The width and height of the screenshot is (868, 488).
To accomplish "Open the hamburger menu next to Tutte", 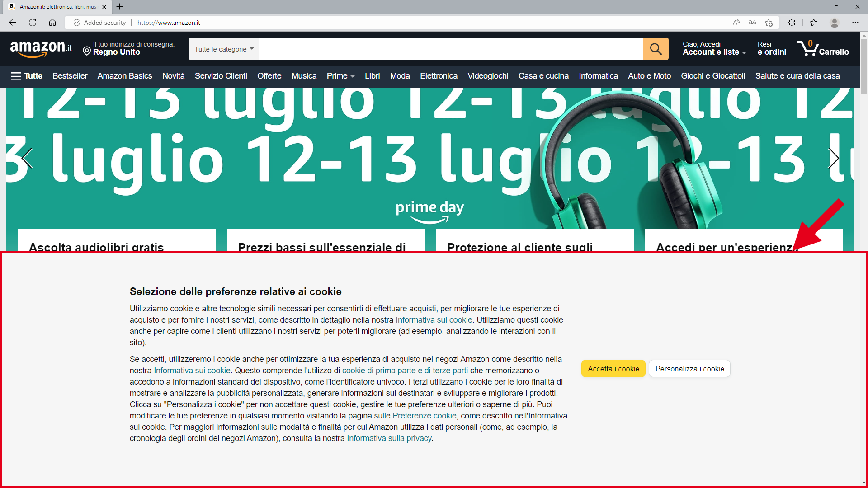I will [x=16, y=76].
